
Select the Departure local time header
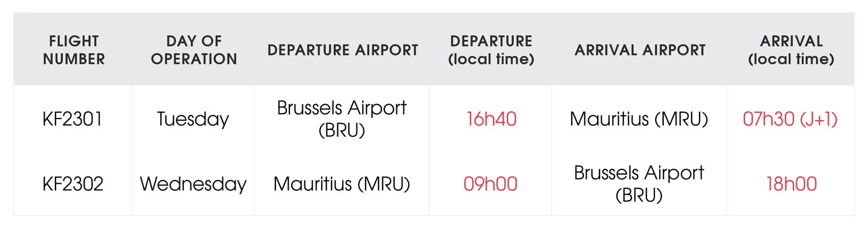pyautogui.click(x=491, y=50)
